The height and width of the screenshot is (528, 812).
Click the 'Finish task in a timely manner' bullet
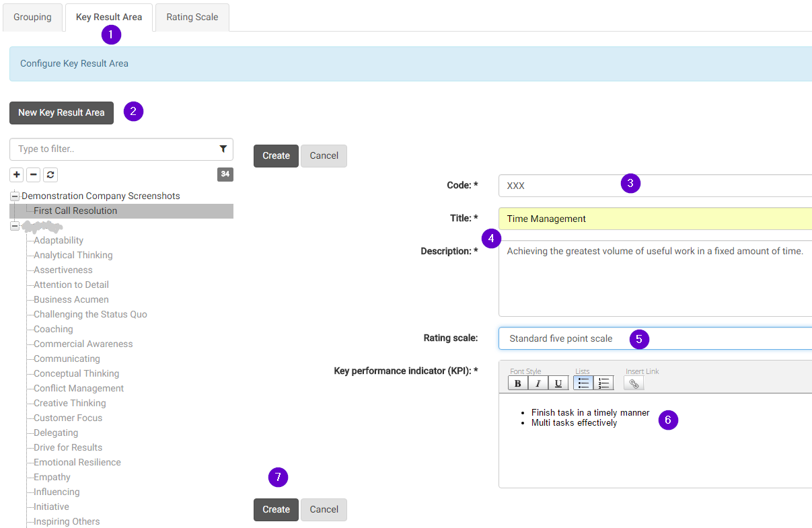tap(591, 413)
